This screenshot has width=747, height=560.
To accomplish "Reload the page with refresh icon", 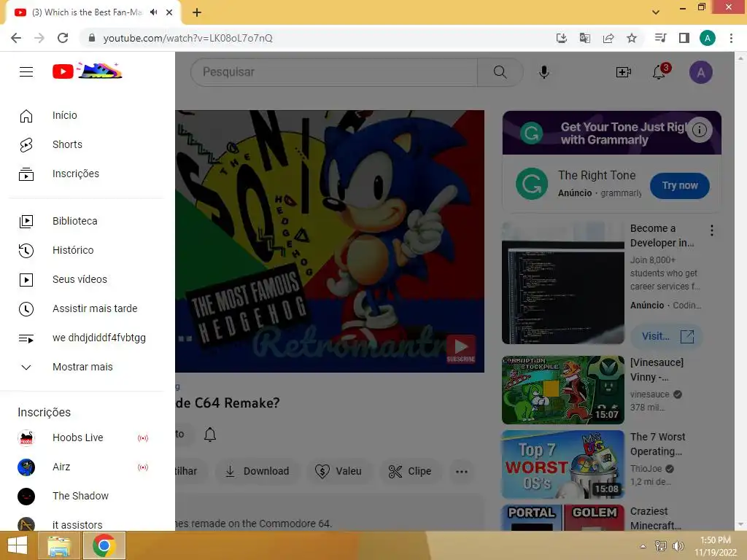I will 63,38.
